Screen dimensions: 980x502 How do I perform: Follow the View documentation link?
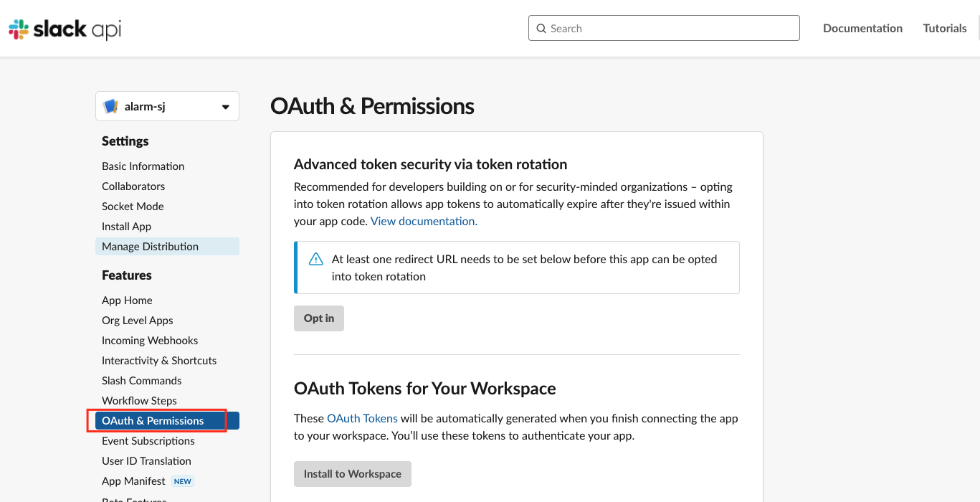coord(424,221)
